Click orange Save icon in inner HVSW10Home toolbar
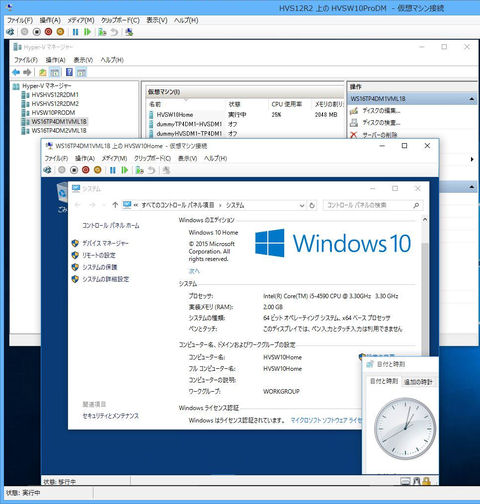 (x=98, y=170)
